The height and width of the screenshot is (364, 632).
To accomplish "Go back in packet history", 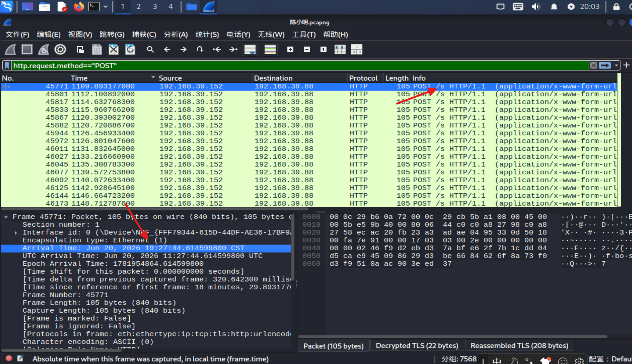I will (x=167, y=49).
